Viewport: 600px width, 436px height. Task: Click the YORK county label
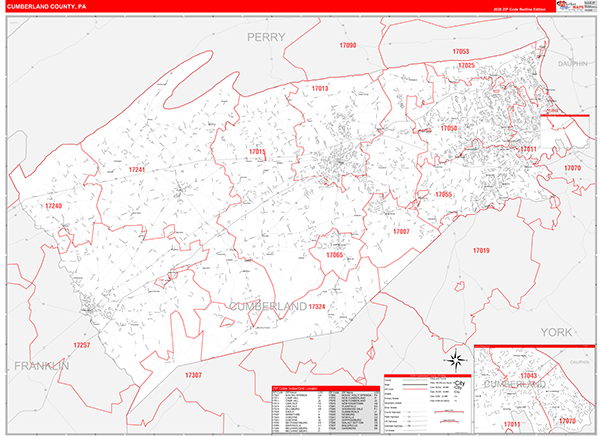click(556, 332)
